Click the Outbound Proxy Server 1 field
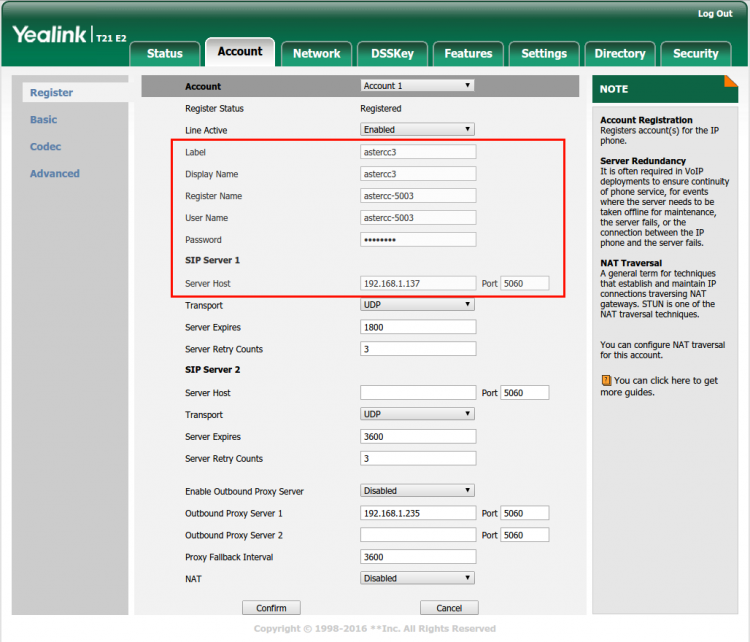 pyautogui.click(x=417, y=513)
